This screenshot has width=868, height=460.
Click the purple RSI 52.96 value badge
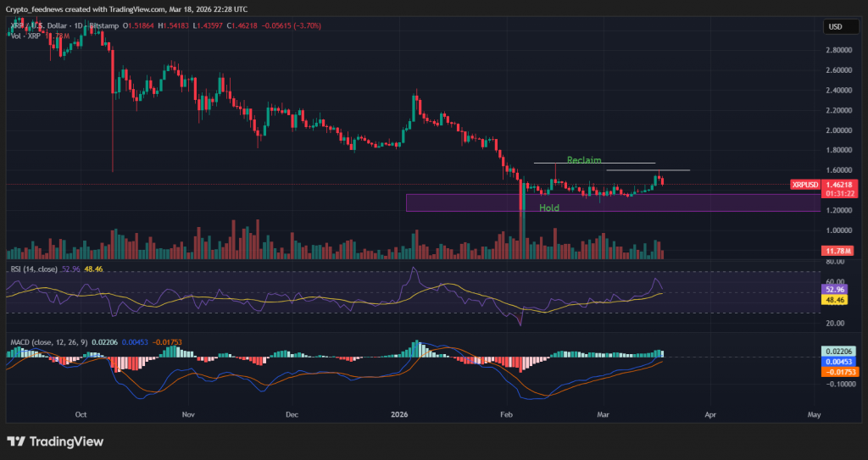pyautogui.click(x=837, y=289)
